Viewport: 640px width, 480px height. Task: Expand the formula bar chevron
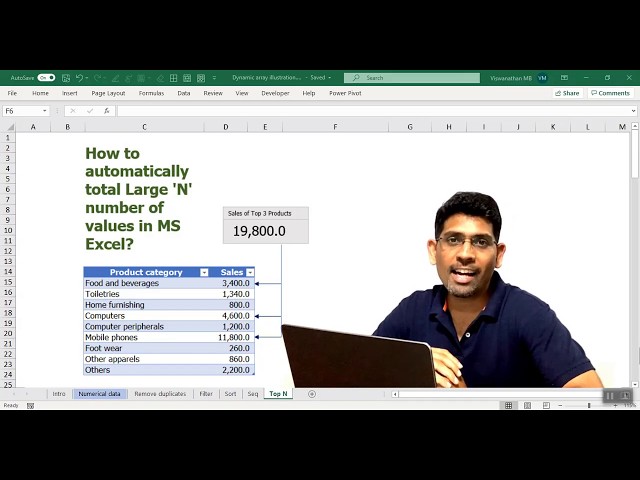[633, 111]
